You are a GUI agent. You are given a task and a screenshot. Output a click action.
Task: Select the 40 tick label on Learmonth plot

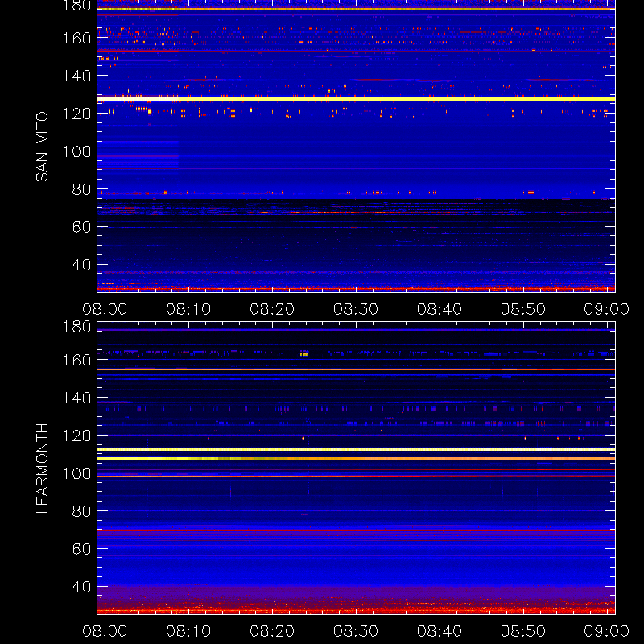click(x=81, y=587)
